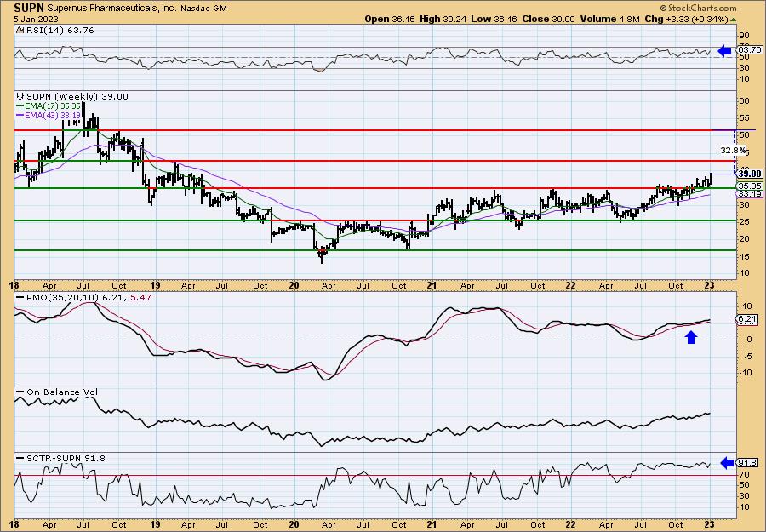Click the 35.35 EMA tag on the right axis
766x532 pixels.
tap(750, 186)
